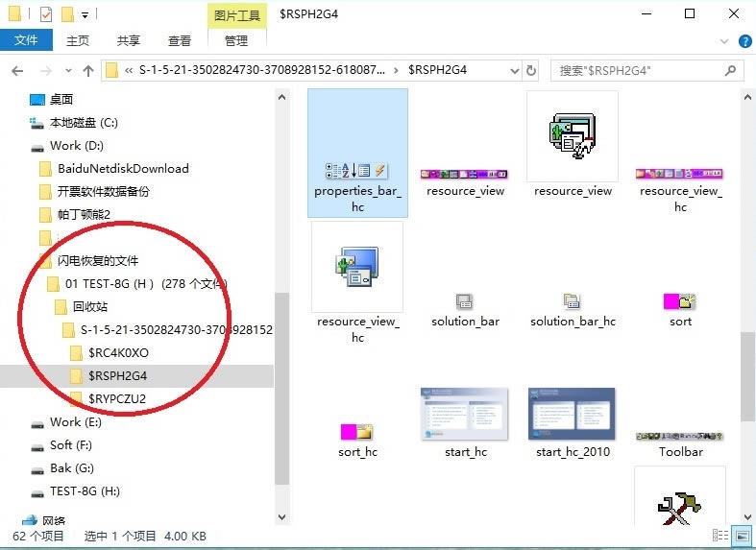Open the quick access toolbar customize dropdown

pyautogui.click(x=85, y=14)
